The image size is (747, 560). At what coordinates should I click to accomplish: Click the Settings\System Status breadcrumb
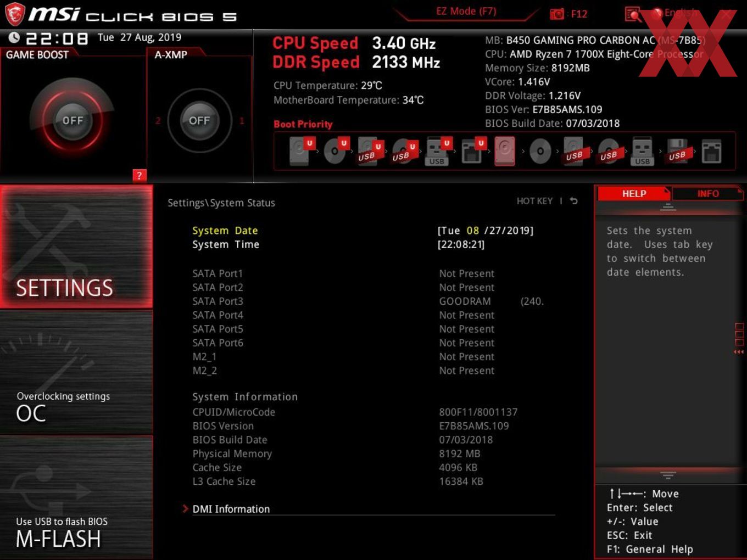[221, 203]
